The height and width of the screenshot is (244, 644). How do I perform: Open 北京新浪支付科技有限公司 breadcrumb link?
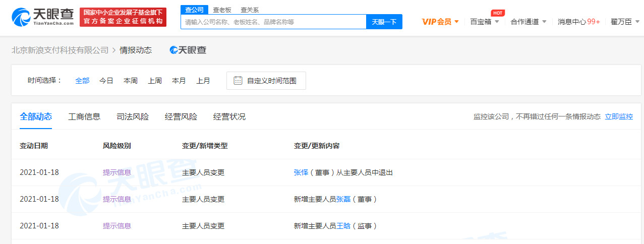tap(60, 50)
